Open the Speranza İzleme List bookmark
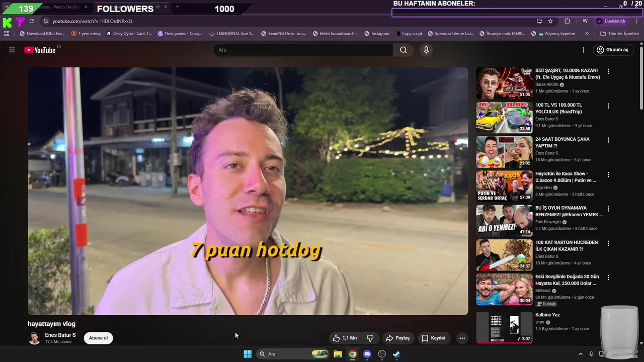 point(451,34)
